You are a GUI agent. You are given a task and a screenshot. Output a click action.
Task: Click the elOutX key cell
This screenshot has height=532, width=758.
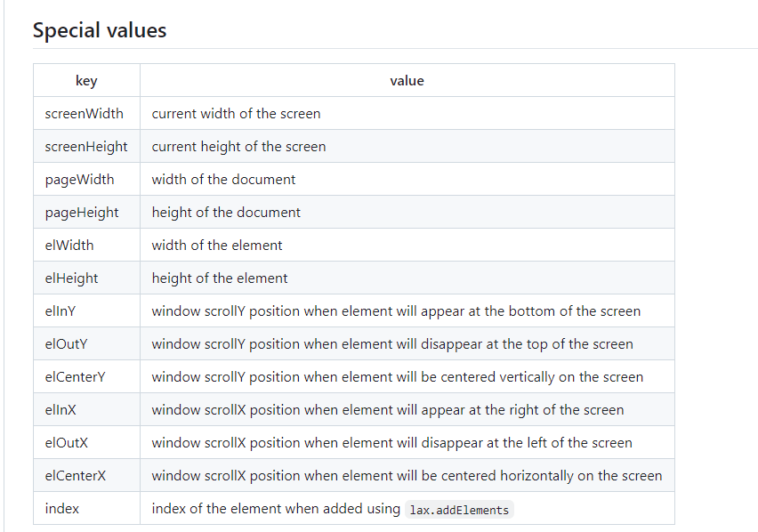(x=86, y=441)
